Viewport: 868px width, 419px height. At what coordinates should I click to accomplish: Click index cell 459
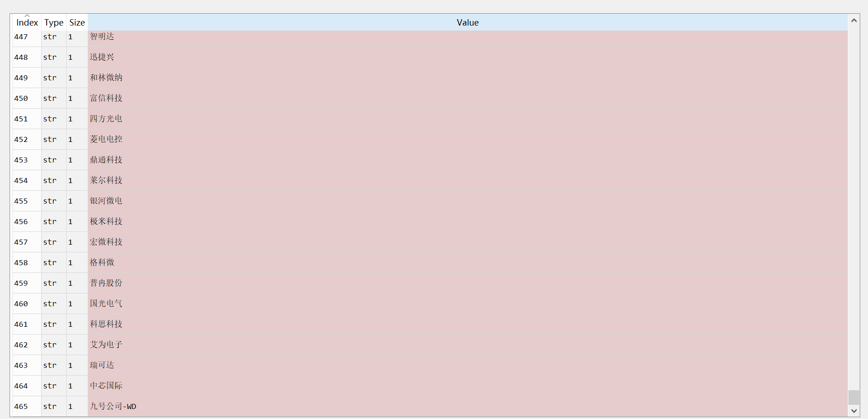[x=27, y=283]
